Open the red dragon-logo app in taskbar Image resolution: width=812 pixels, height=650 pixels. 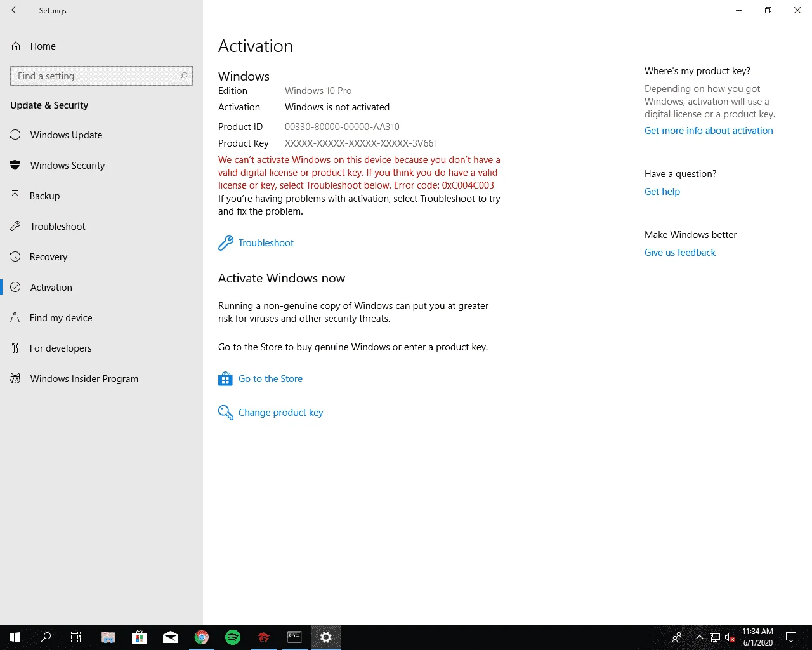[264, 637]
